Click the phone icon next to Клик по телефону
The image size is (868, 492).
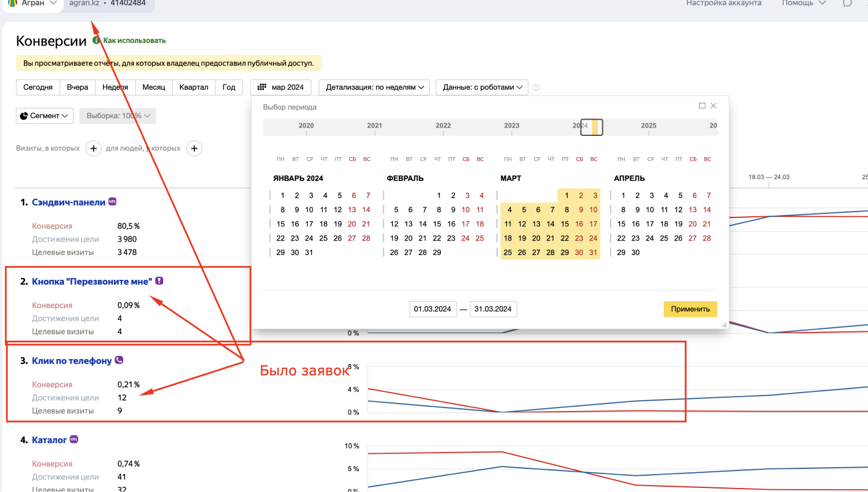point(119,360)
